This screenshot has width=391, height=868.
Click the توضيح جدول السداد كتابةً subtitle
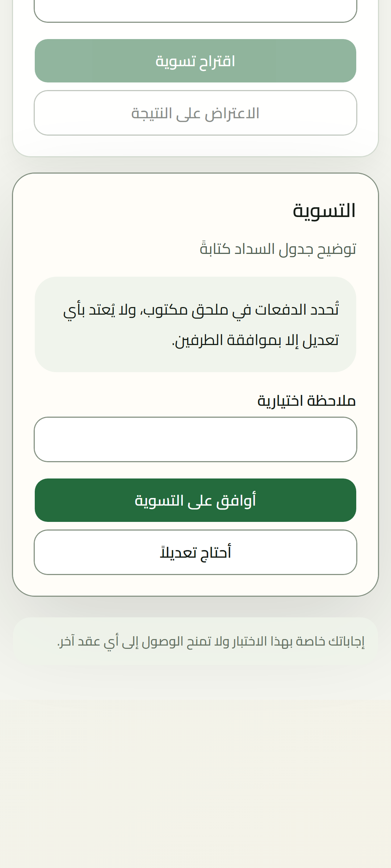tap(278, 249)
